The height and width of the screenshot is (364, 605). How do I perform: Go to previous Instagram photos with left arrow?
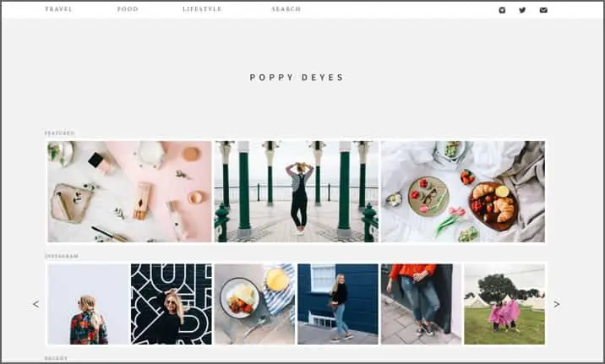[35, 304]
